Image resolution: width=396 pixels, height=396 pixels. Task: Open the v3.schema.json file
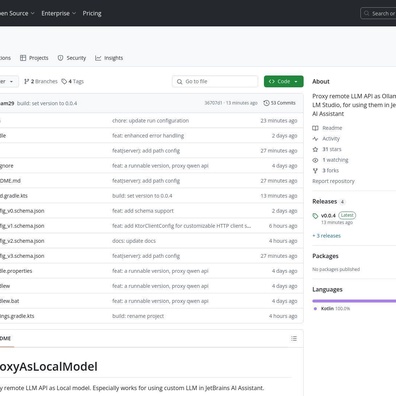tap(22, 256)
